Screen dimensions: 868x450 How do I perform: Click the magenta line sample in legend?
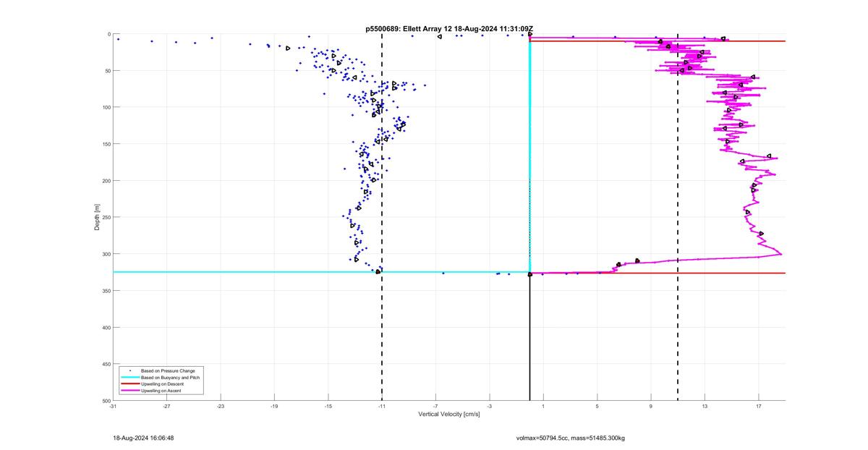point(129,391)
